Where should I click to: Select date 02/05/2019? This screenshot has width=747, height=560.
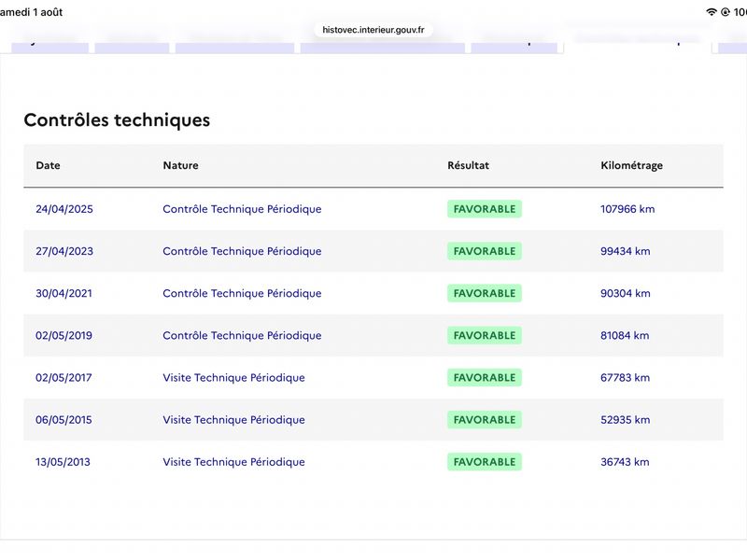pyautogui.click(x=63, y=336)
